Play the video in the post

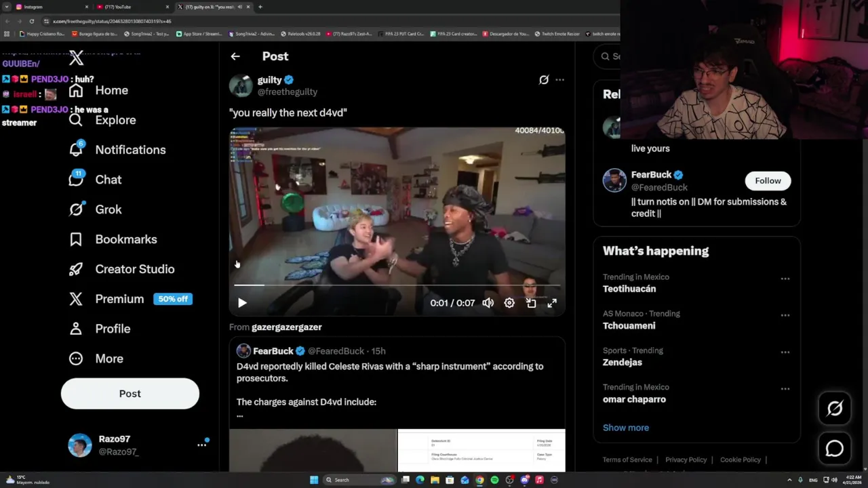coord(242,303)
